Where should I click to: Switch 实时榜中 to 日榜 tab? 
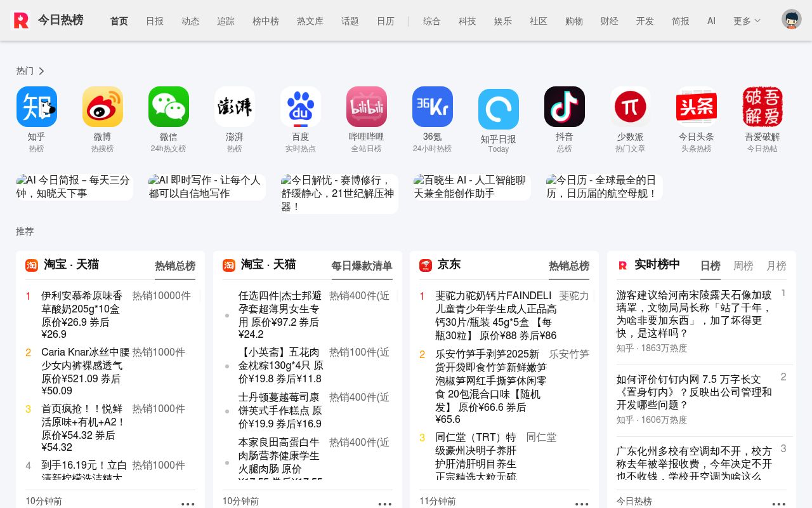click(710, 266)
